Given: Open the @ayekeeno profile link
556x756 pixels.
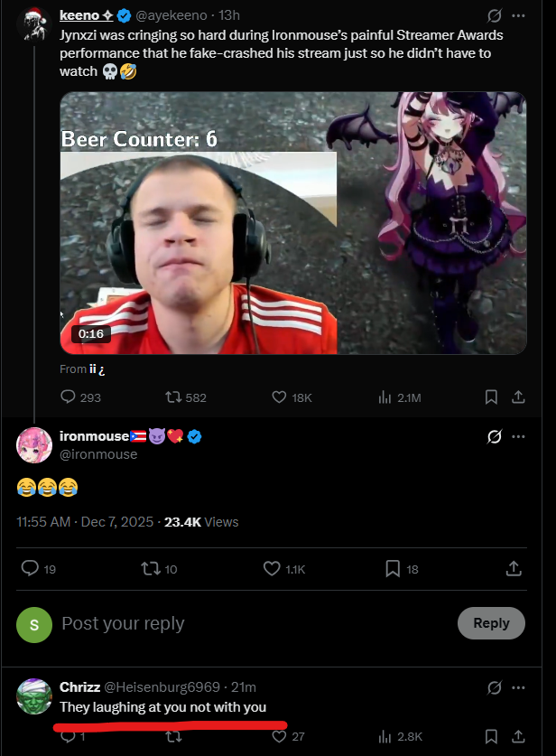Looking at the screenshot, I should pos(175,15).
